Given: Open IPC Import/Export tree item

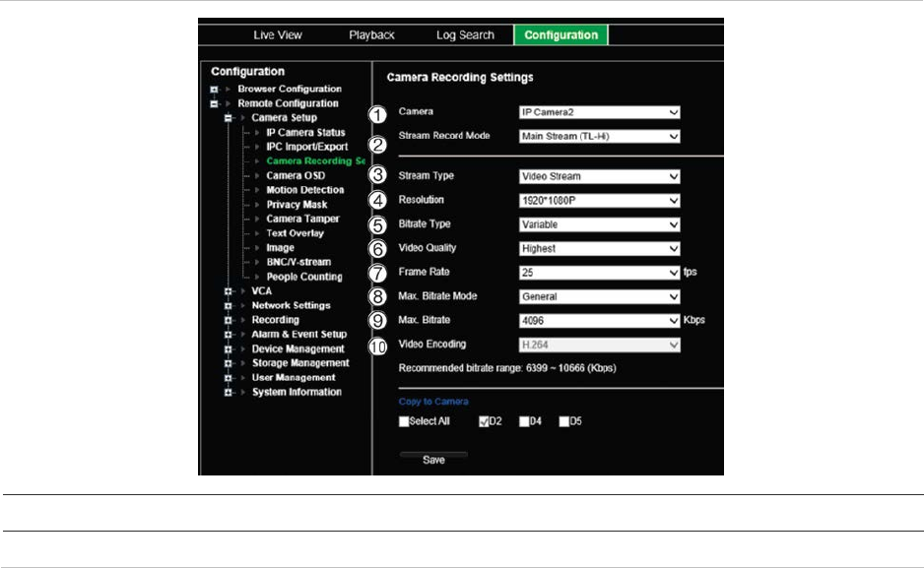Looking at the screenshot, I should pyautogui.click(x=306, y=147).
